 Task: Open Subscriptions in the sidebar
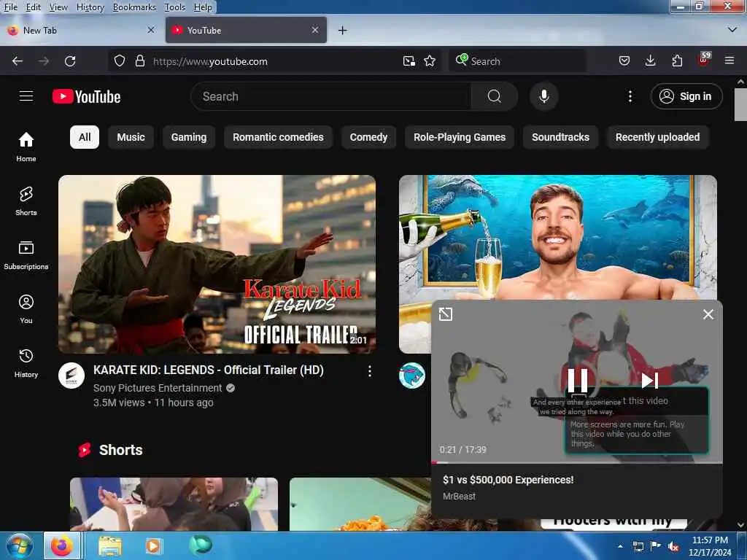(26, 254)
